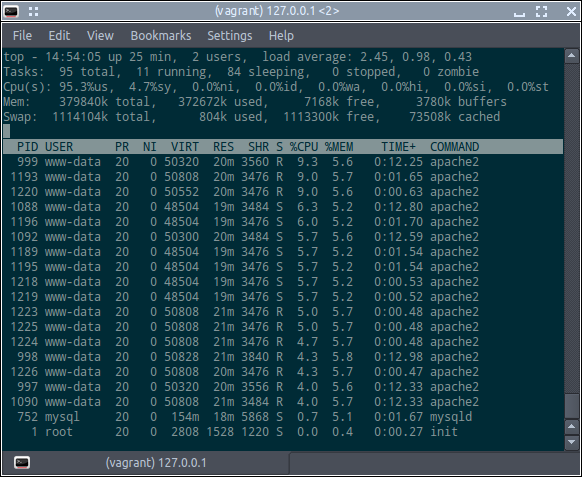Click the scrollbar up arrow at top

point(571,56)
